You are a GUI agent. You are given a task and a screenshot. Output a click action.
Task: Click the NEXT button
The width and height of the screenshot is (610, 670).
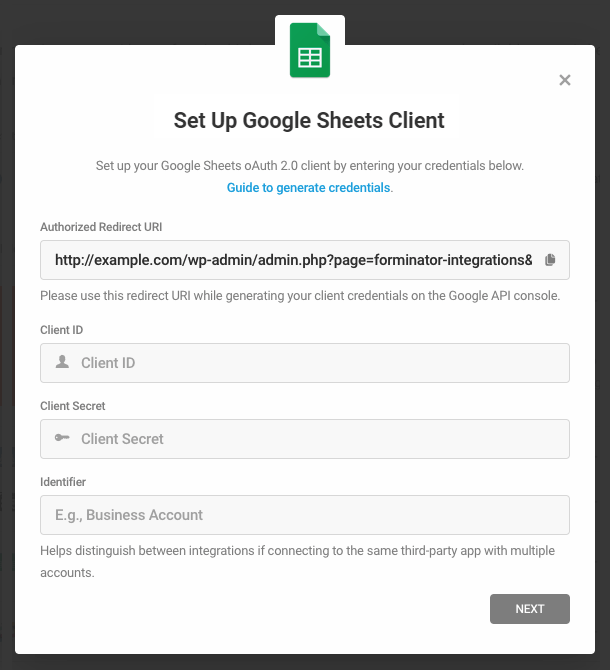point(530,609)
